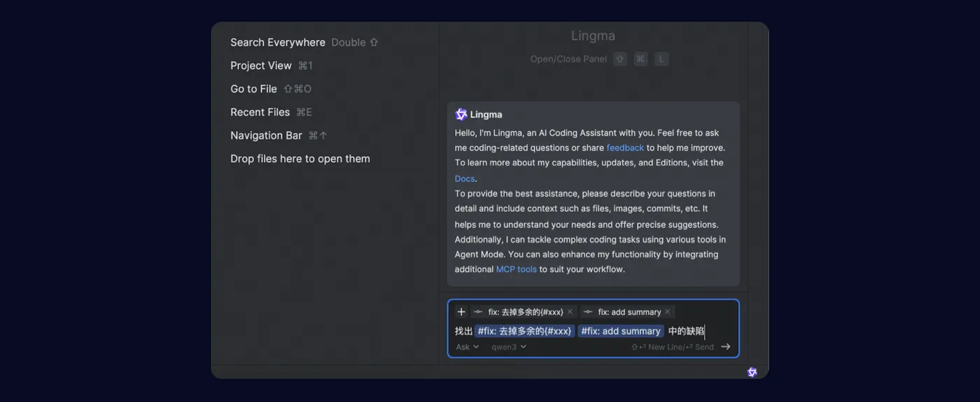The image size is (980, 402).
Task: Click the shift key badge in the panel header
Action: pos(620,59)
